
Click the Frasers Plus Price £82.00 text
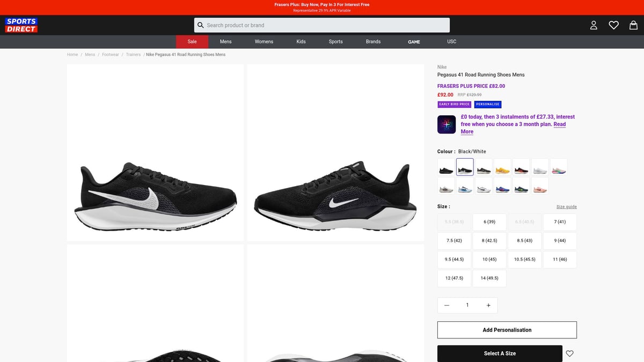(x=471, y=86)
